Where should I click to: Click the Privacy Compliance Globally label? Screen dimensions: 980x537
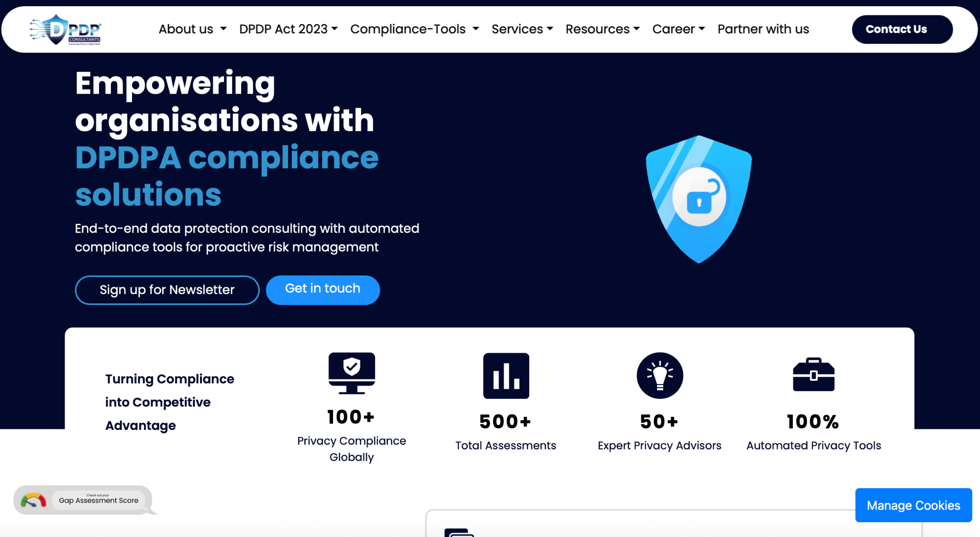[352, 449]
